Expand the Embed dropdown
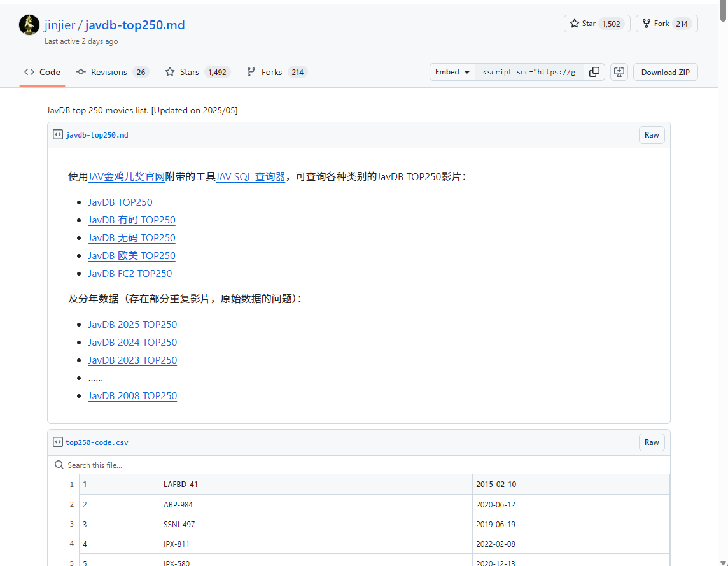Viewport: 728px width, 566px height. click(452, 72)
